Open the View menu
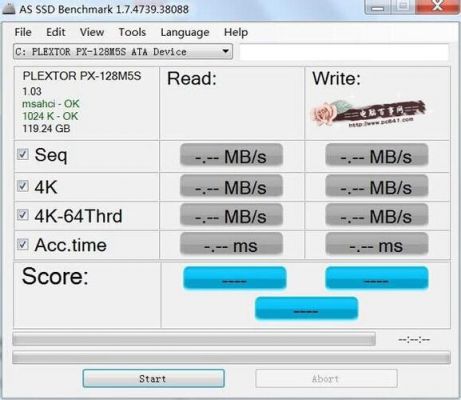The width and height of the screenshot is (461, 400). [x=92, y=32]
